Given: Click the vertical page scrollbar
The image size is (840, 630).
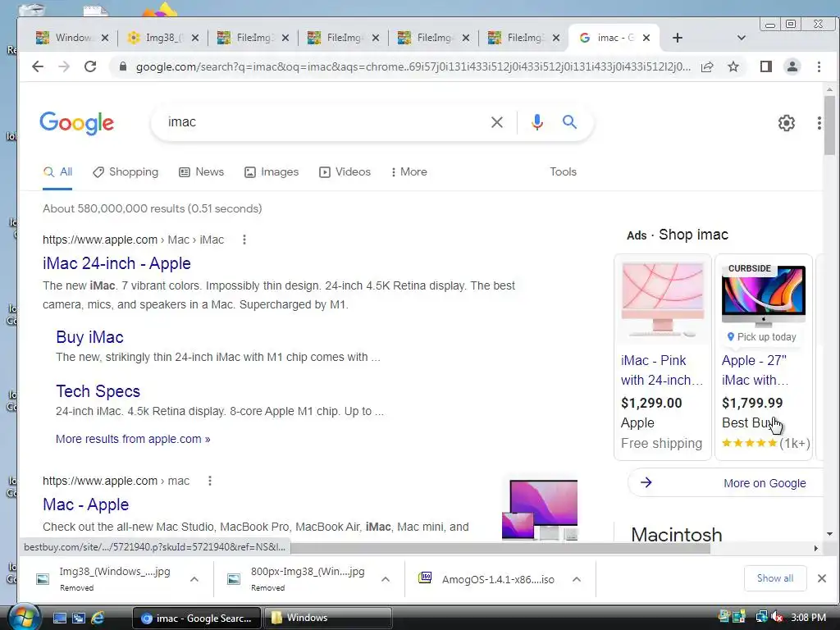Looking at the screenshot, I should tap(829, 126).
